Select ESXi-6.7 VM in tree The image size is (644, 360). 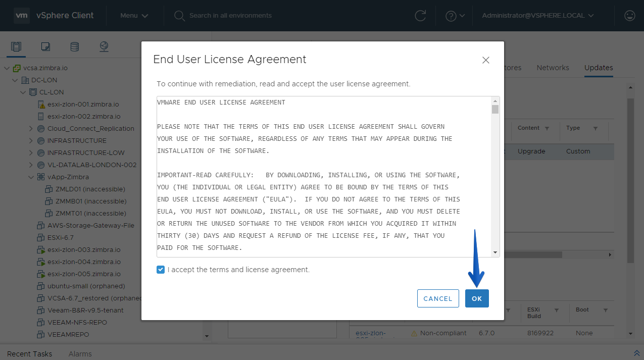click(61, 238)
